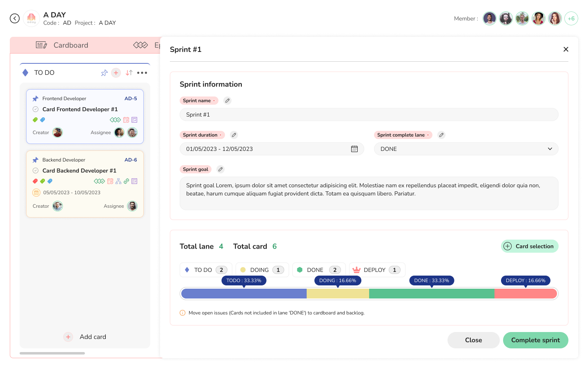This screenshot has width=588, height=368.
Task: Edit sprint name using pencil icon
Action: pos(227,101)
